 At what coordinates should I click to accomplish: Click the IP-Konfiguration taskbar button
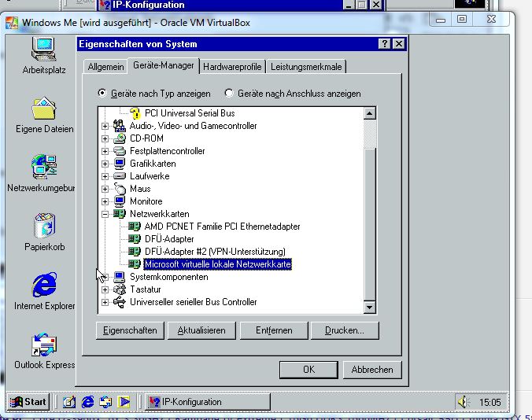click(208, 402)
